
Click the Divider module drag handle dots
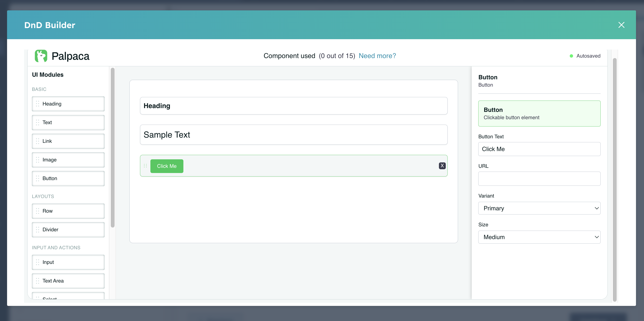coord(37,230)
